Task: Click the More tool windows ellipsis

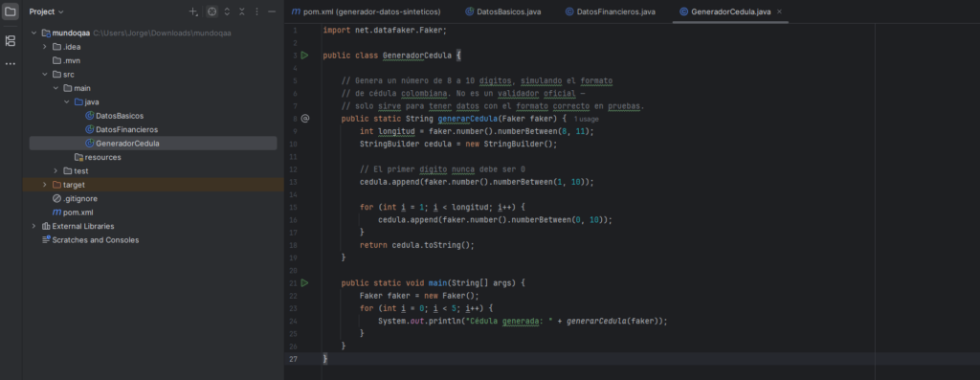Action: tap(10, 63)
